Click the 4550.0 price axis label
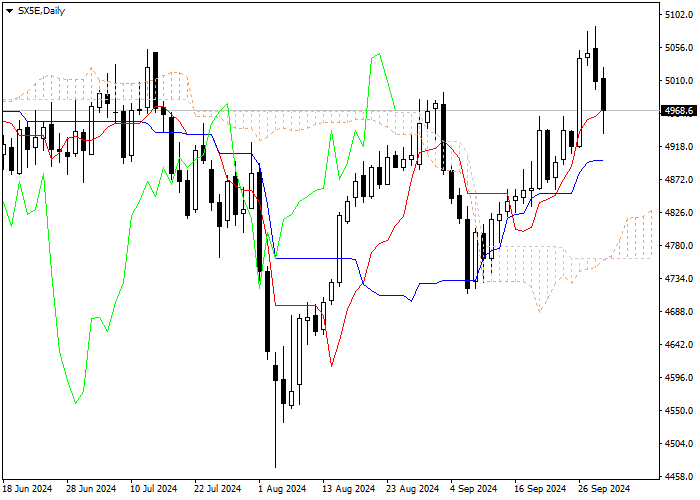Screen dimensions: 700x500 (679, 411)
